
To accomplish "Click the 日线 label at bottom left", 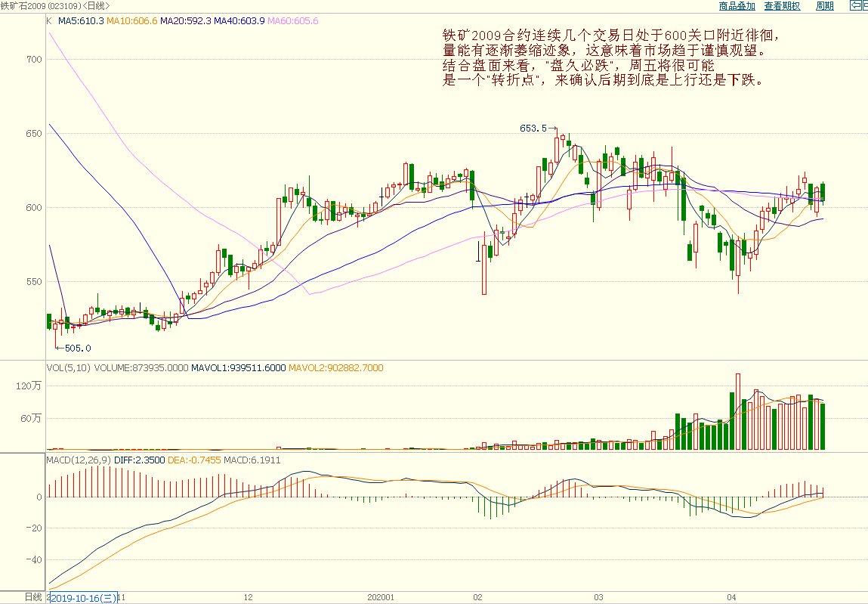I will [x=32, y=597].
